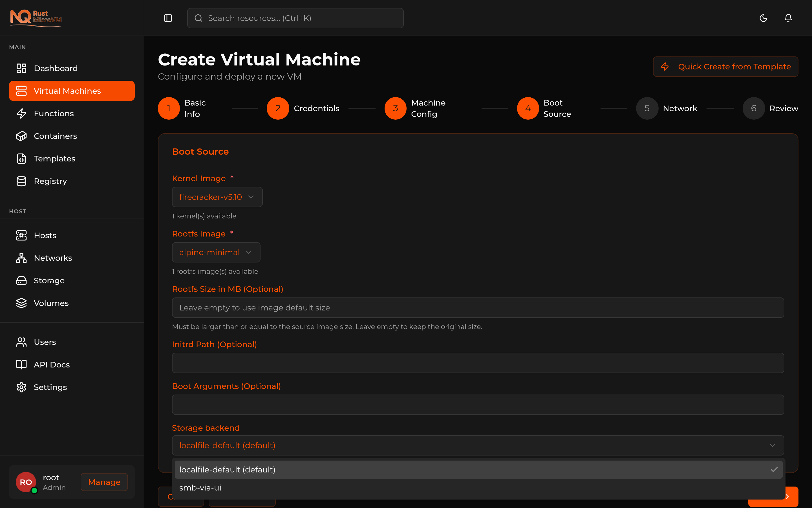This screenshot has width=812, height=508.
Task: Open Registry section
Action: [x=72, y=181]
